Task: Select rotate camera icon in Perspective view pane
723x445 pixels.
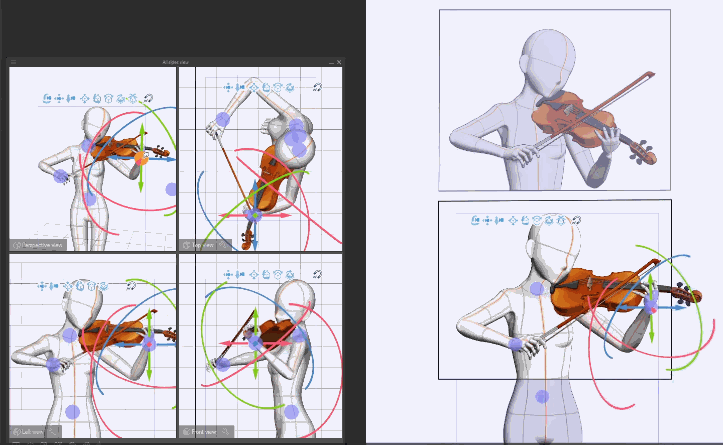Action: (47, 98)
